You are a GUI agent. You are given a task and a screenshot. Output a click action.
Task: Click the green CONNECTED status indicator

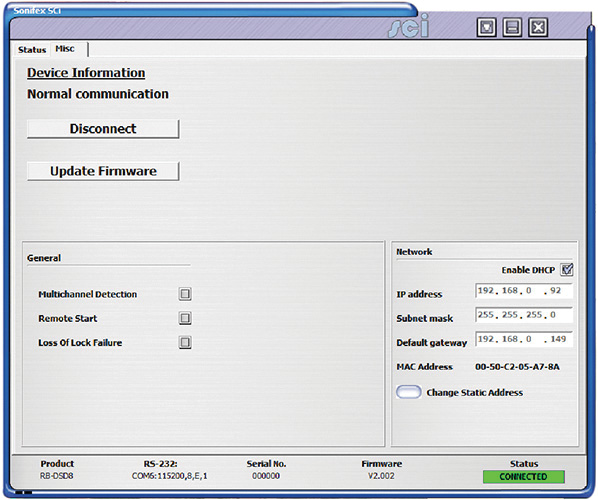pyautogui.click(x=524, y=477)
